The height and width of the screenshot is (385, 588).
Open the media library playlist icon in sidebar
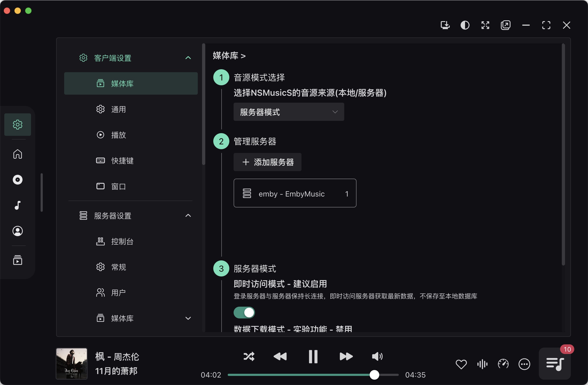[18, 260]
